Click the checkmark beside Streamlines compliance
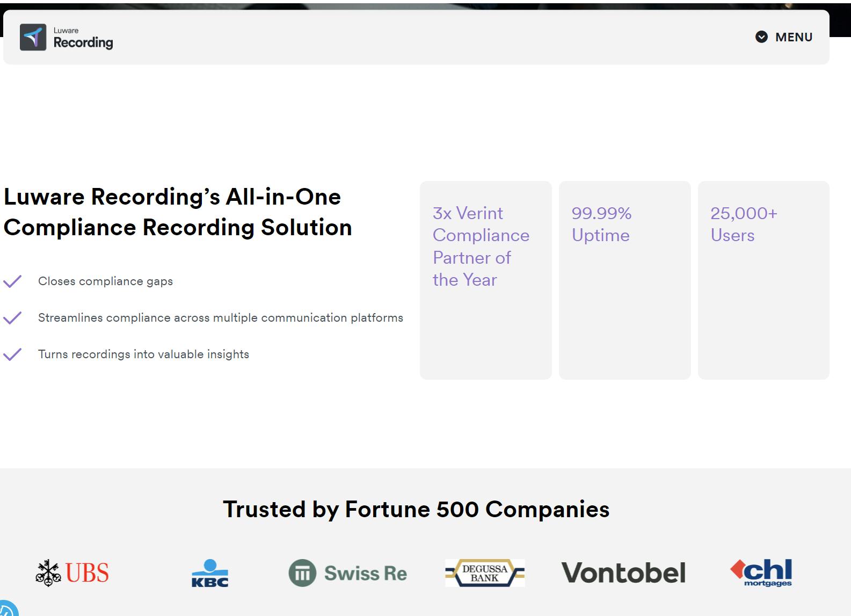This screenshot has width=851, height=616. click(x=12, y=318)
